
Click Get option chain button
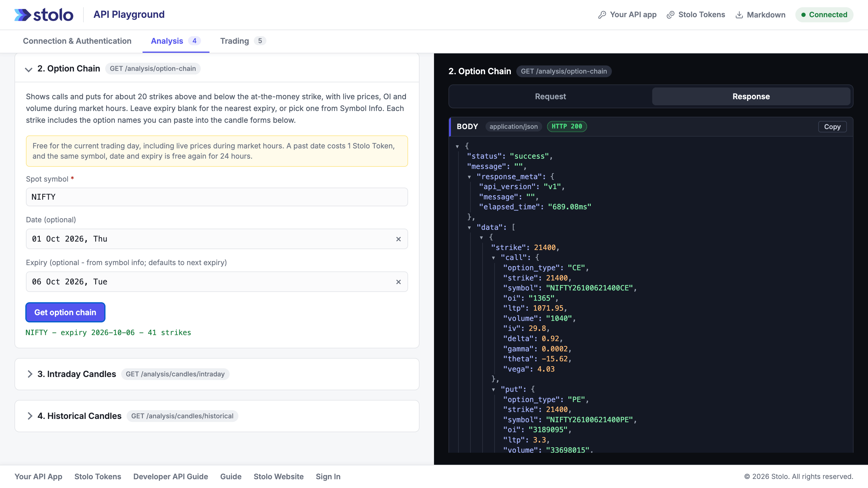coord(65,312)
